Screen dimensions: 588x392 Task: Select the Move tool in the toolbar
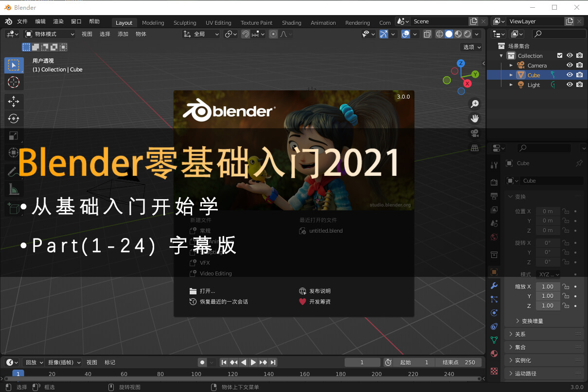(14, 101)
